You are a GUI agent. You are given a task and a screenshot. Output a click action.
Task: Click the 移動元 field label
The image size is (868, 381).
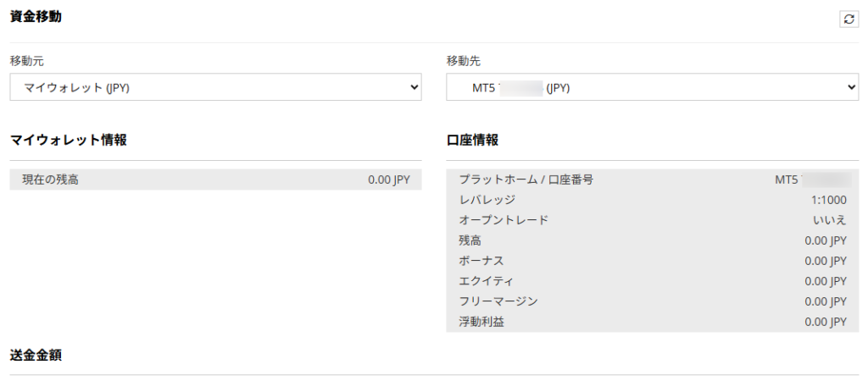click(x=22, y=61)
